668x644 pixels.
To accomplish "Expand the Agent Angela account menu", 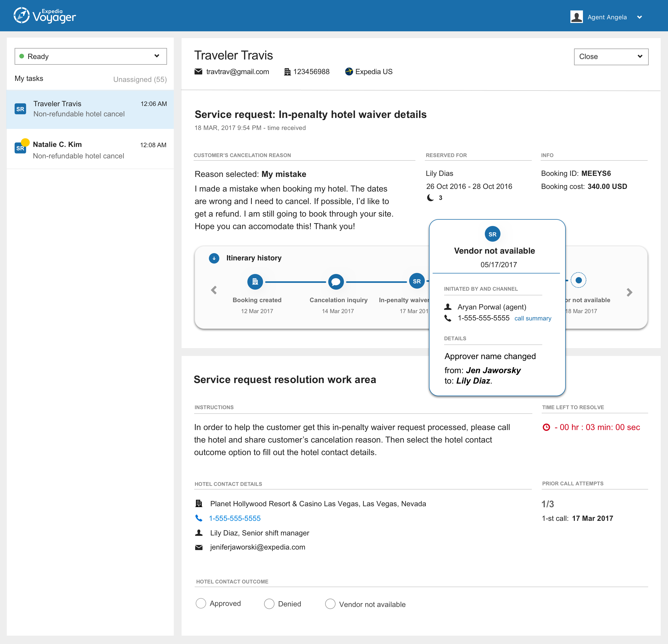I will pyautogui.click(x=639, y=17).
